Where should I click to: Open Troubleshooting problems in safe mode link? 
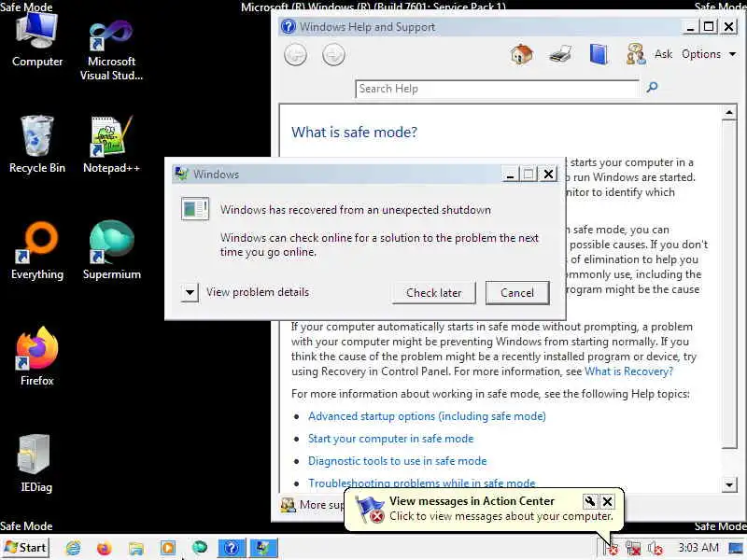coord(422,483)
